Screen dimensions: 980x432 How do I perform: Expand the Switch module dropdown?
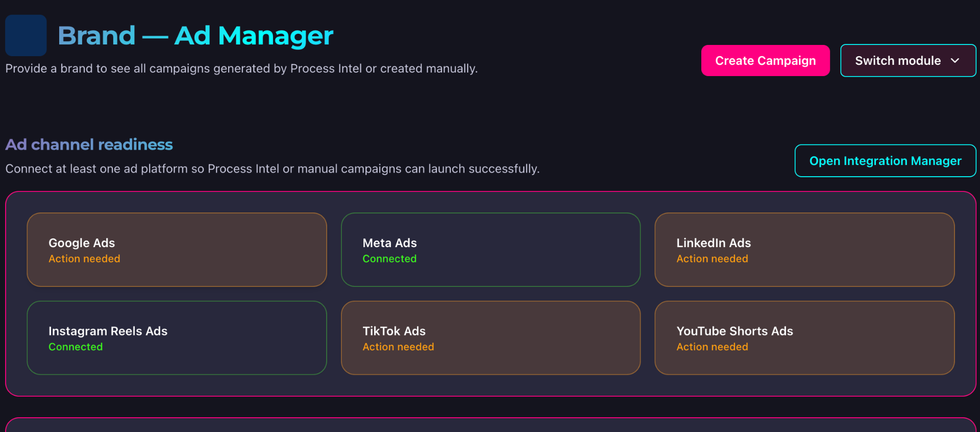908,60
